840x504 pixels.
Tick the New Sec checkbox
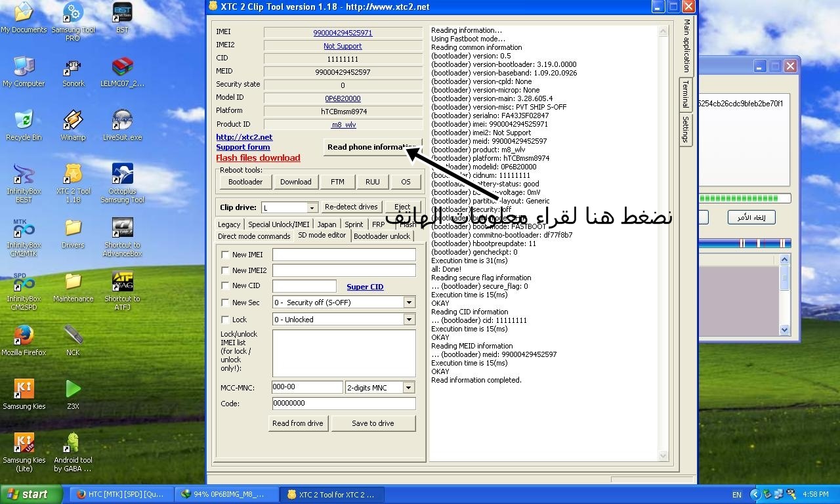tap(226, 303)
